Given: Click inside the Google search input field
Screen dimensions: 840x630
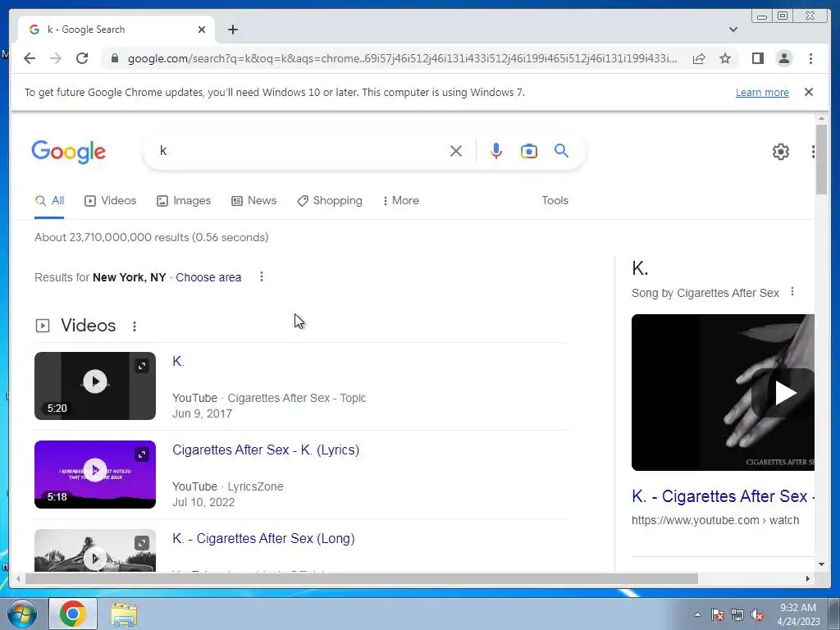Looking at the screenshot, I should [300, 151].
